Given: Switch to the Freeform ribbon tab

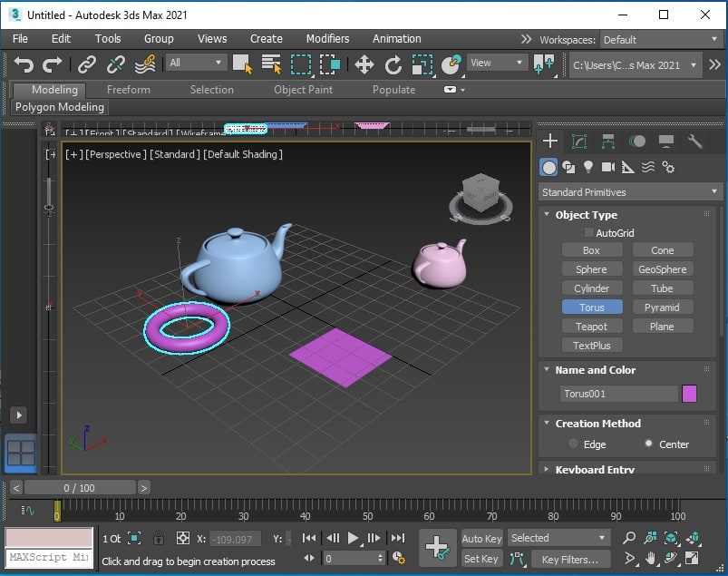Looking at the screenshot, I should (x=128, y=89).
